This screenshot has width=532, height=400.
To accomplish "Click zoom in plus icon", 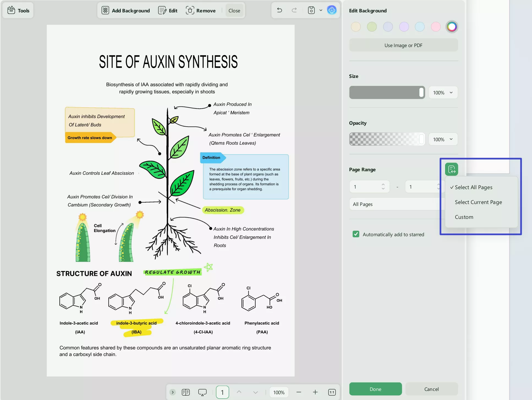I will point(315,392).
